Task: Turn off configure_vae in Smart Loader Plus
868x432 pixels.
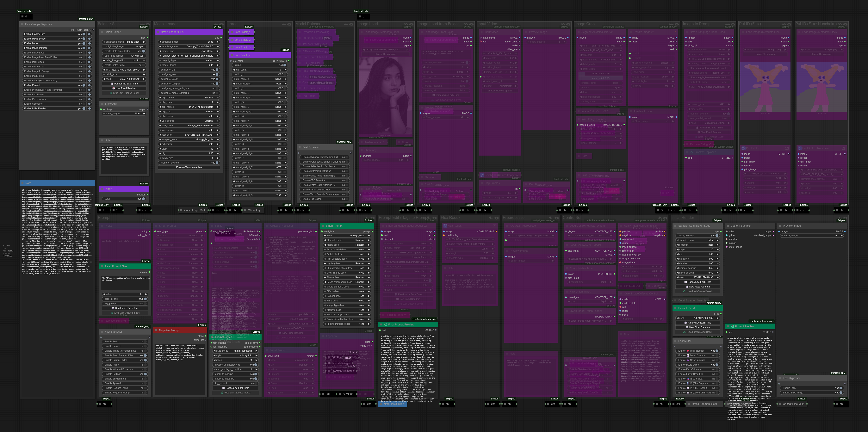Action: tap(217, 74)
